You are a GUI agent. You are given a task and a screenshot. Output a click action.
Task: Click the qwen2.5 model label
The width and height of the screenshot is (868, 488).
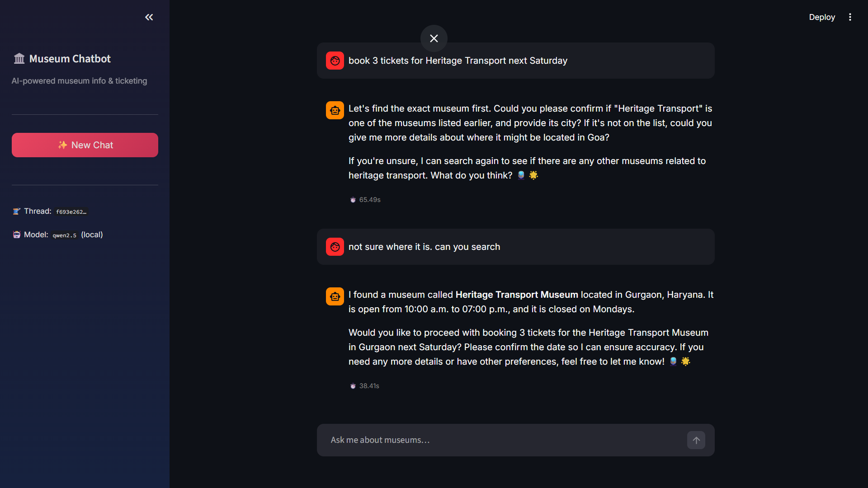[65, 235]
